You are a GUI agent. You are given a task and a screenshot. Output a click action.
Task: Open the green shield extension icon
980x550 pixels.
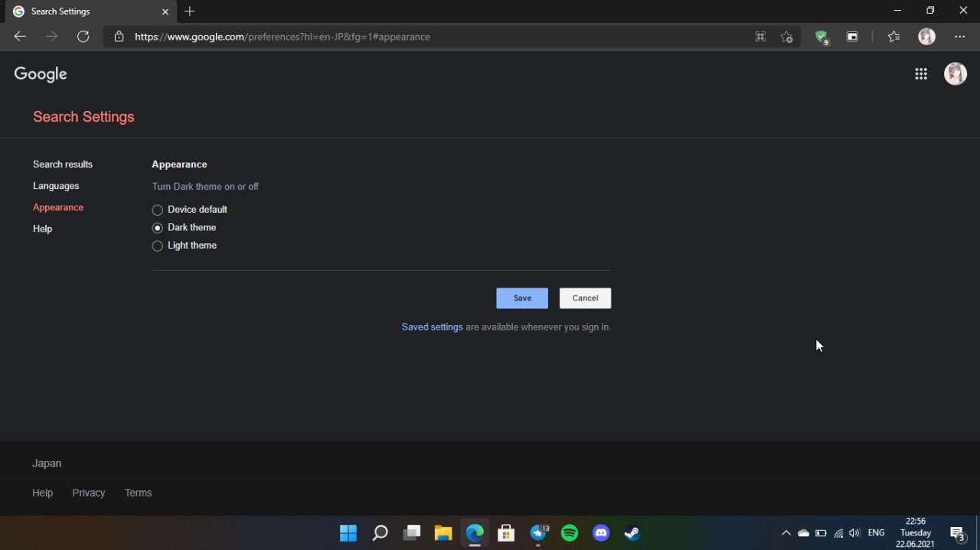822,37
